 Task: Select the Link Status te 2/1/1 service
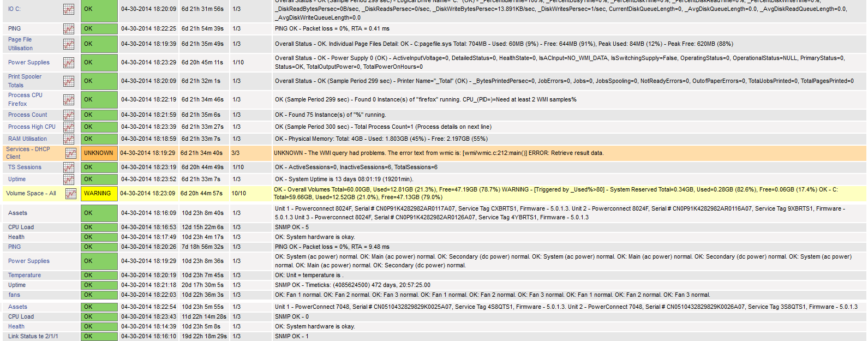33,337
